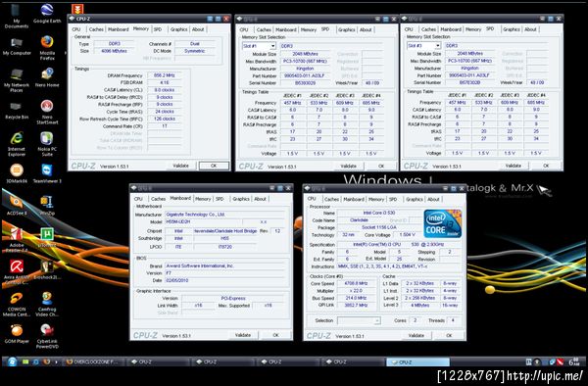Click the Channels value Dual
This screenshot has height=386, width=588.
pos(195,44)
